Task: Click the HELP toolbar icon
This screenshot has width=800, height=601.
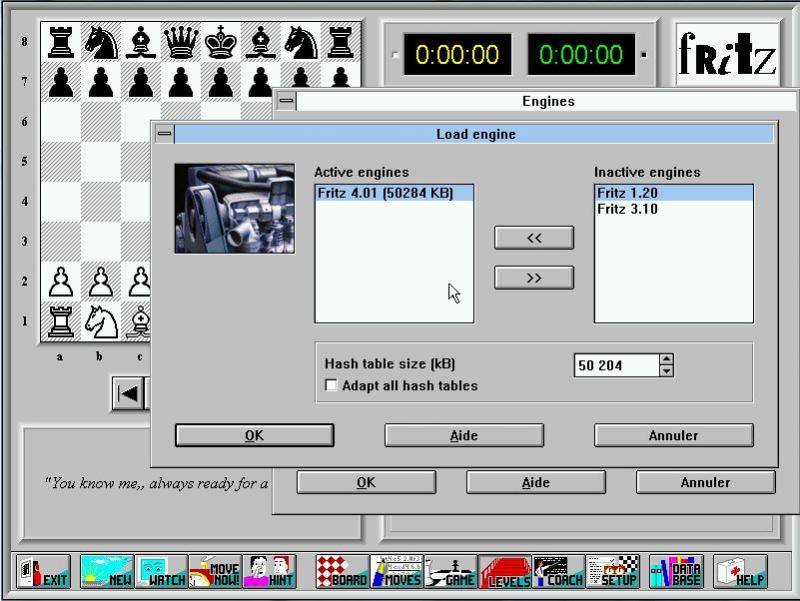Action: (740, 571)
